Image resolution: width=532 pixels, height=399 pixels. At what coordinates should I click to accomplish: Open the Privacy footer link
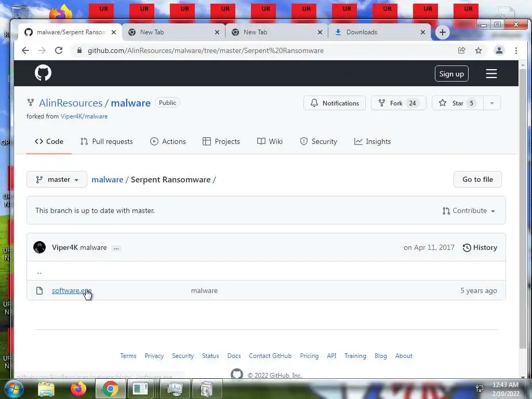coord(154,356)
